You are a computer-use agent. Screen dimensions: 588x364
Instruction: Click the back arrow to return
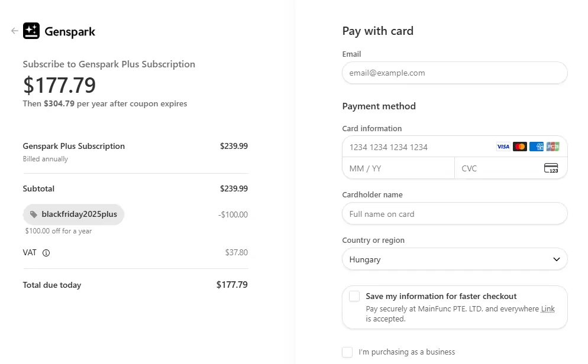13,31
